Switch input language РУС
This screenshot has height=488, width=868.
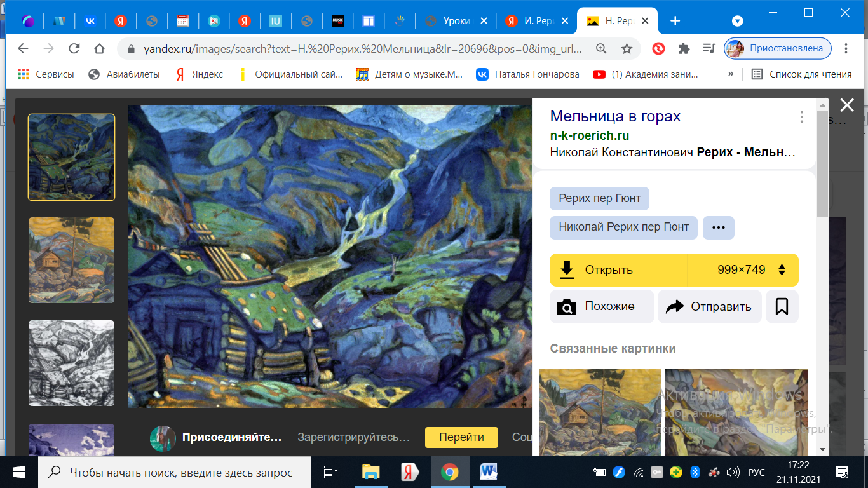[757, 472]
